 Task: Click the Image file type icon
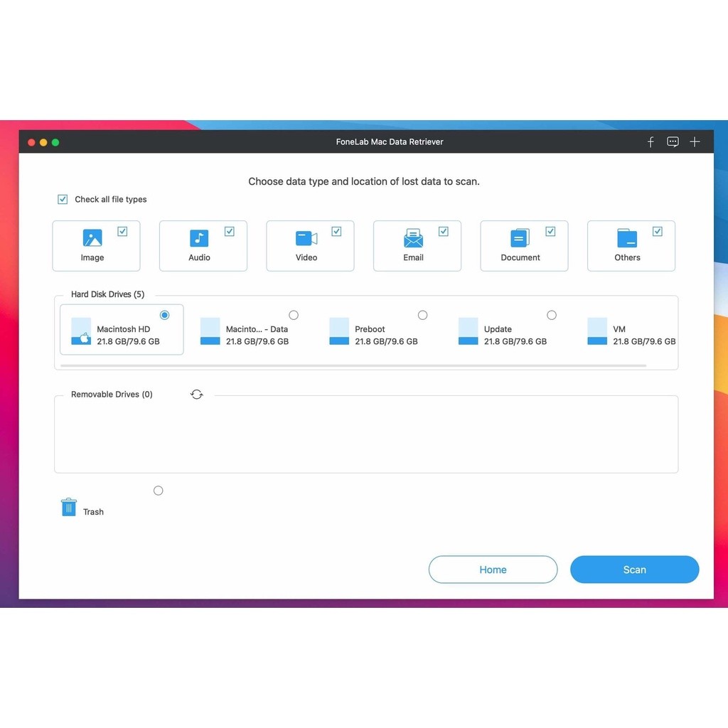92,238
